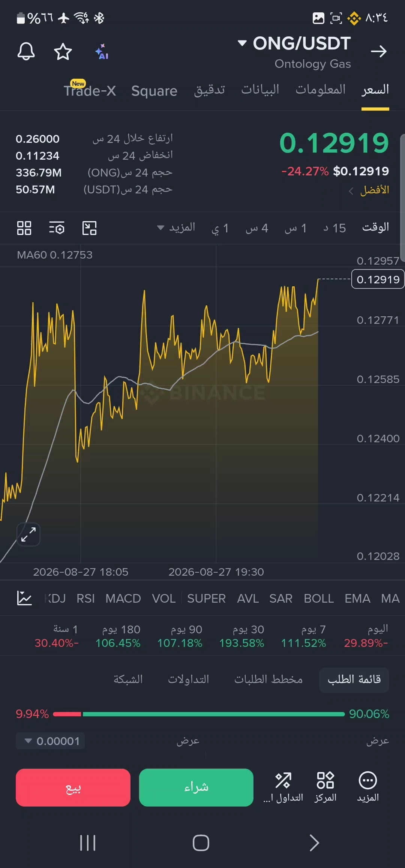This screenshot has height=868, width=405.
Task: Tap the green buy ratio bar 90.06%
Action: (214, 714)
